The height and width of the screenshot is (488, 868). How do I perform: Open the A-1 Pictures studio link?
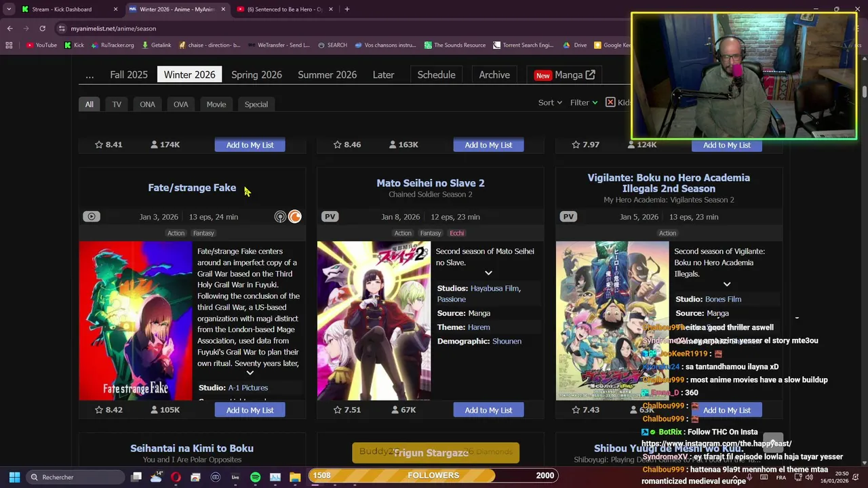coord(248,388)
